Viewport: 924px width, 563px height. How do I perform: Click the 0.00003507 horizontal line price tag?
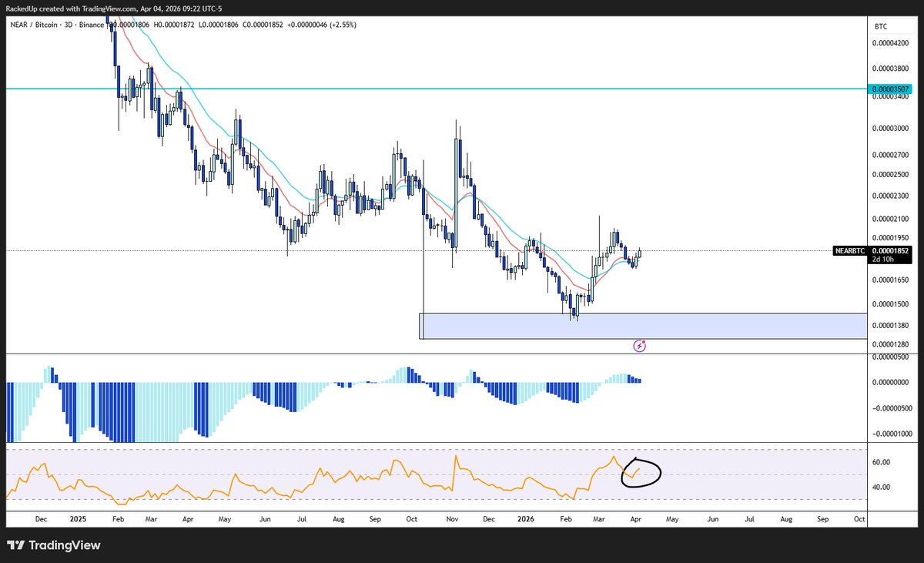pyautogui.click(x=889, y=89)
